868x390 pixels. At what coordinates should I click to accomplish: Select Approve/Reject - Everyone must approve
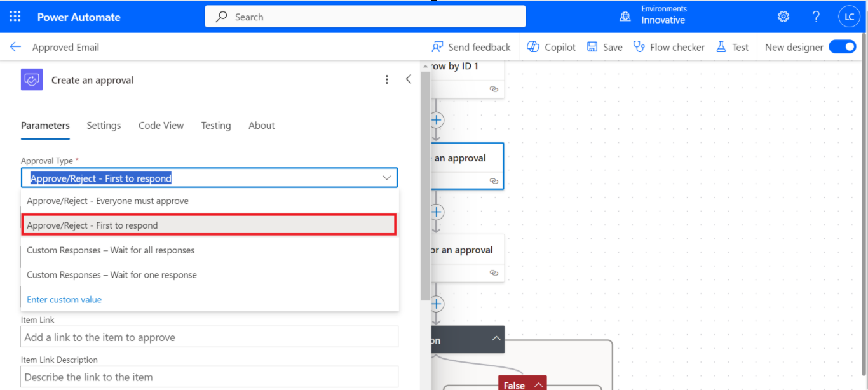coord(107,201)
